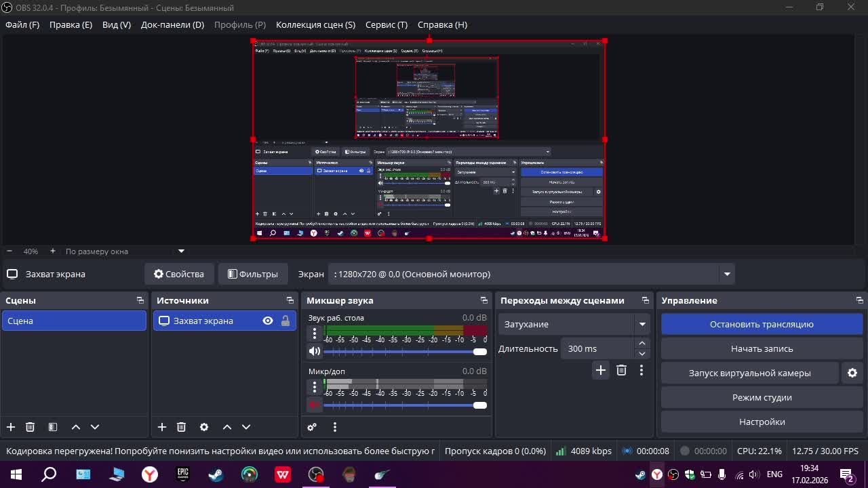Open advanced audio properties gears icon

312,427
